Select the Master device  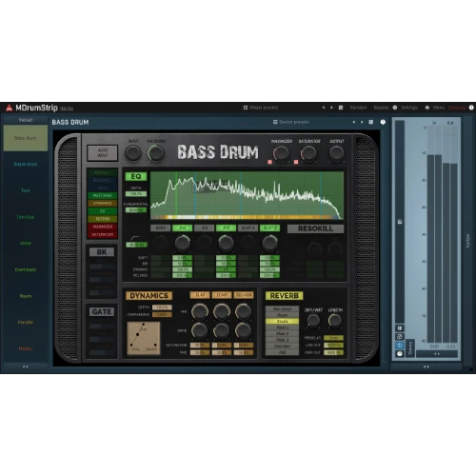click(26, 348)
